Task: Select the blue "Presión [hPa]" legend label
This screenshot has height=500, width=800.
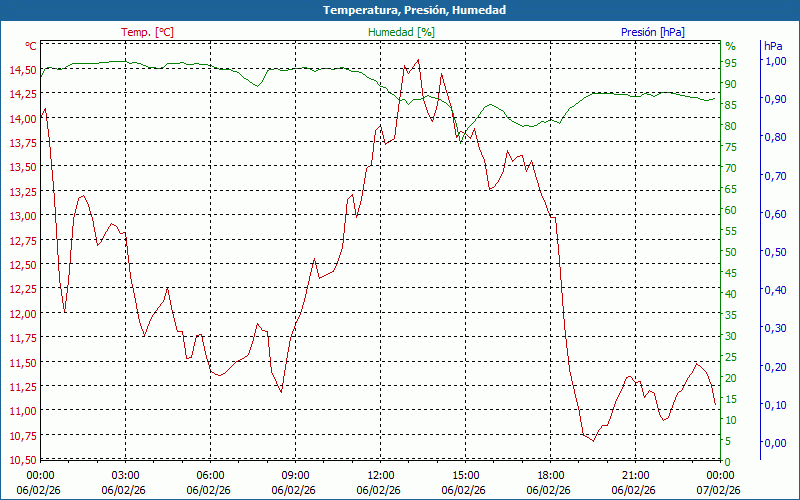Action: (653, 32)
